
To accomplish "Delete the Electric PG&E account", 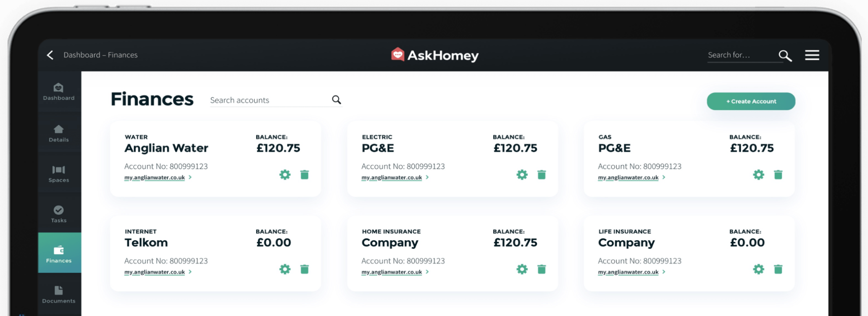I will coord(542,175).
